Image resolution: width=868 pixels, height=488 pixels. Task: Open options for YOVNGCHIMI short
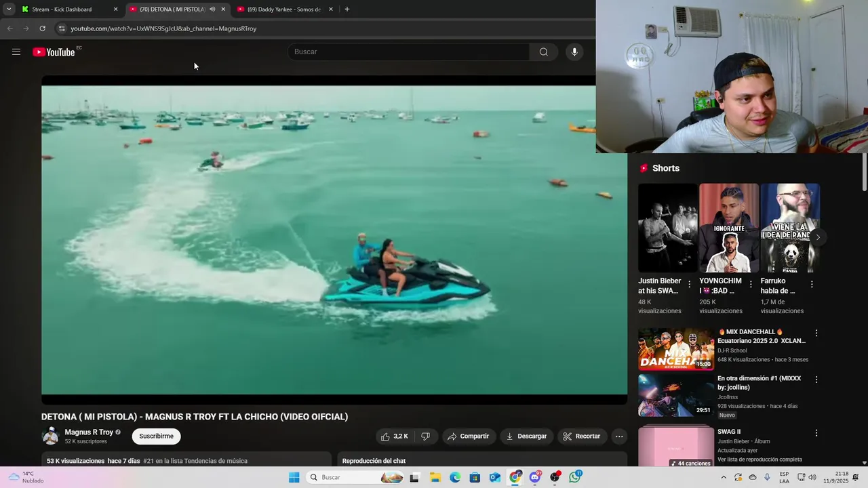pos(751,285)
